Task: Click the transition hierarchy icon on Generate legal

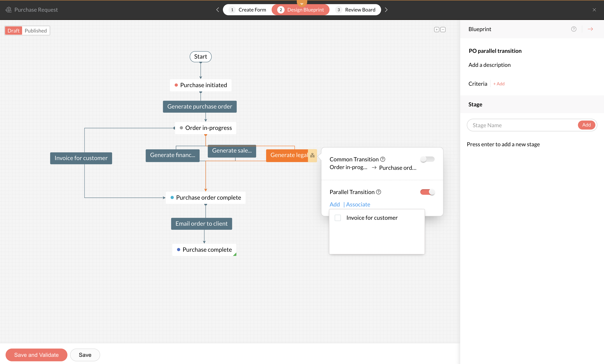Action: (x=312, y=155)
